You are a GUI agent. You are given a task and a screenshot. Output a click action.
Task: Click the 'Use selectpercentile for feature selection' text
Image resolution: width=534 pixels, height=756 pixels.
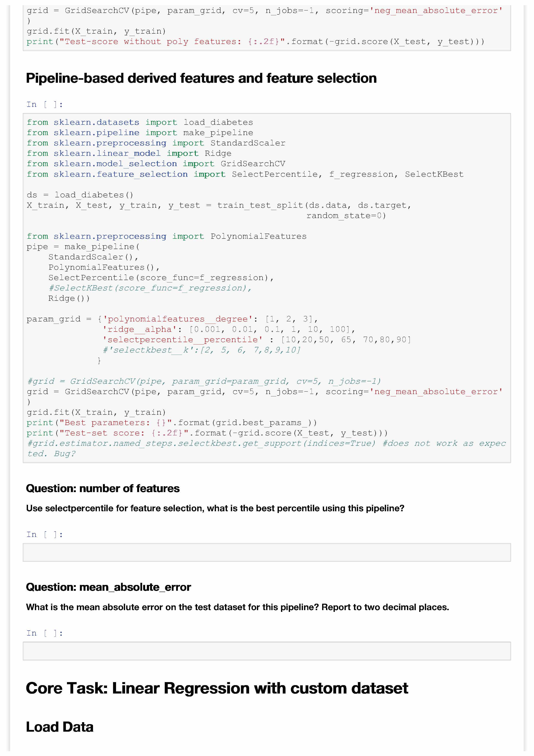pyautogui.click(x=215, y=508)
